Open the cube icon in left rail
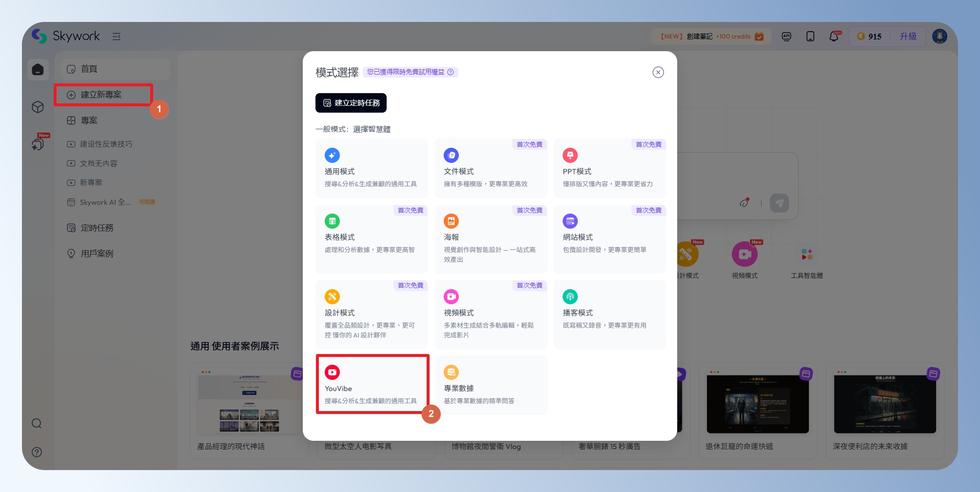This screenshot has height=492, width=980. click(x=38, y=107)
